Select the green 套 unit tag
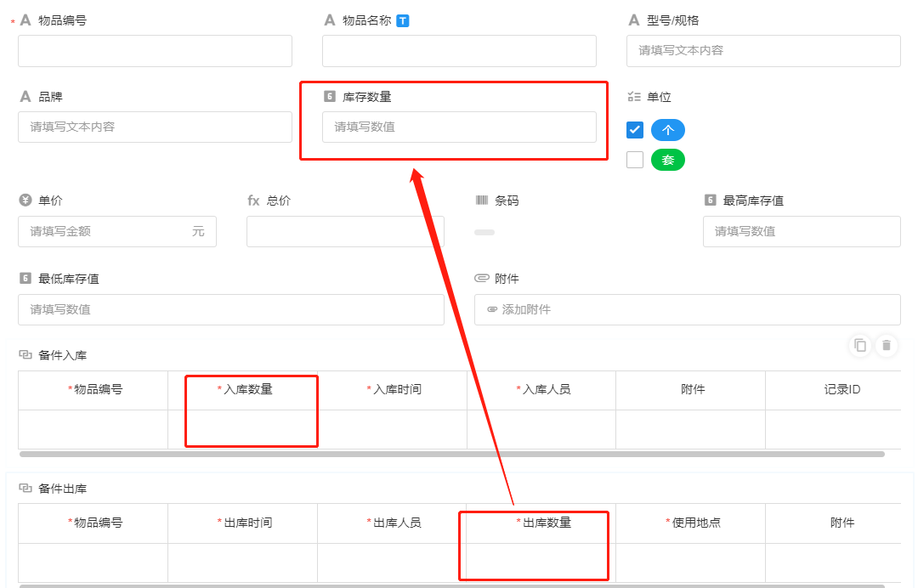The height and width of the screenshot is (588, 918). 667,160
